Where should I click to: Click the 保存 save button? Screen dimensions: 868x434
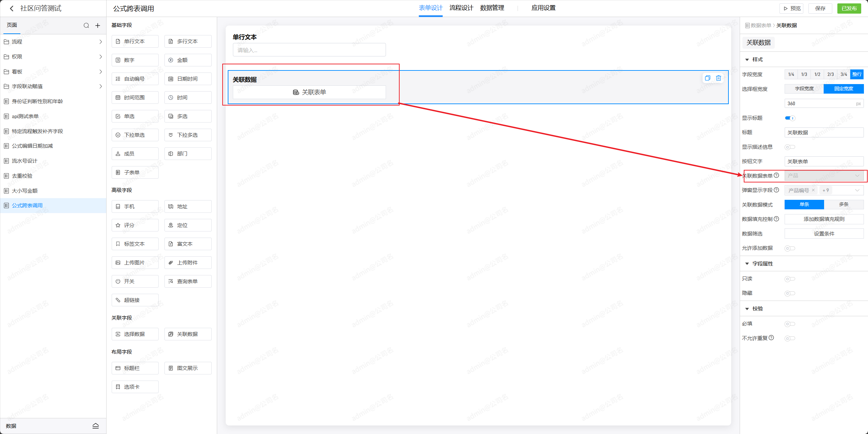[820, 9]
